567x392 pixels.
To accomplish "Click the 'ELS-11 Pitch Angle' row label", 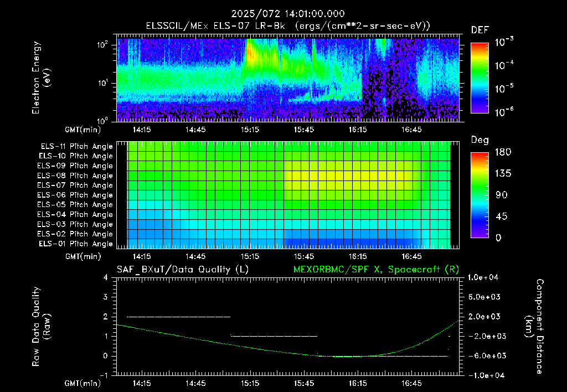I will pos(76,147).
